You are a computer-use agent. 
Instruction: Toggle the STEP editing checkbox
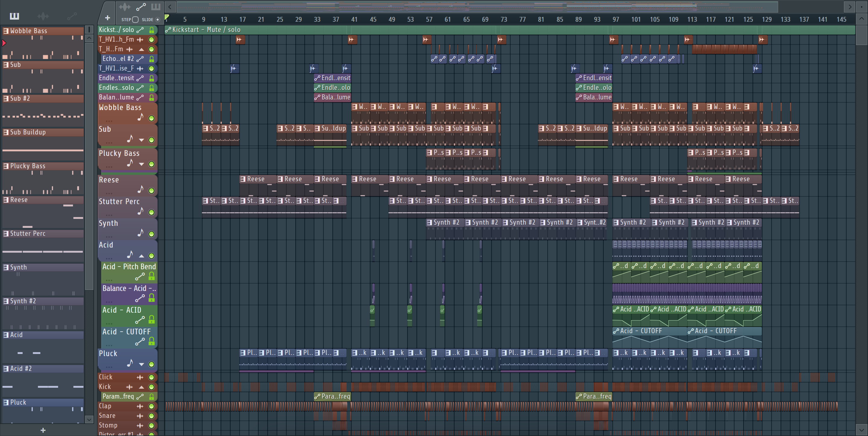point(135,20)
